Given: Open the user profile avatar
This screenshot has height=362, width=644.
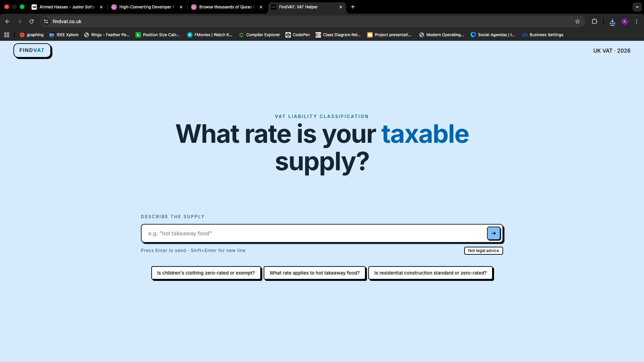Looking at the screenshot, I should pos(624,21).
